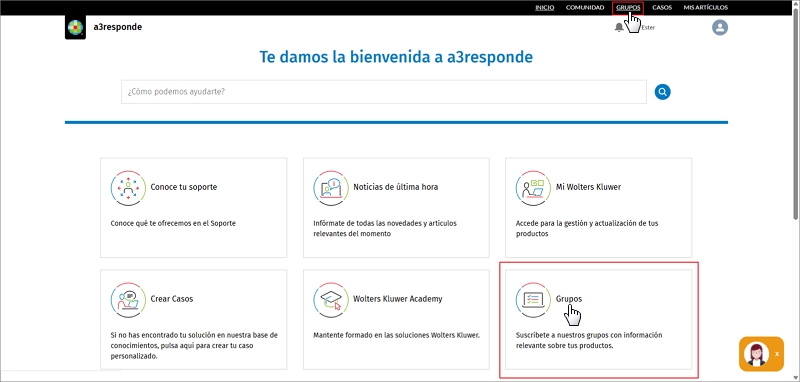This screenshot has height=382, width=800.
Task: Open GRUPOS in top navigation
Action: coord(628,8)
